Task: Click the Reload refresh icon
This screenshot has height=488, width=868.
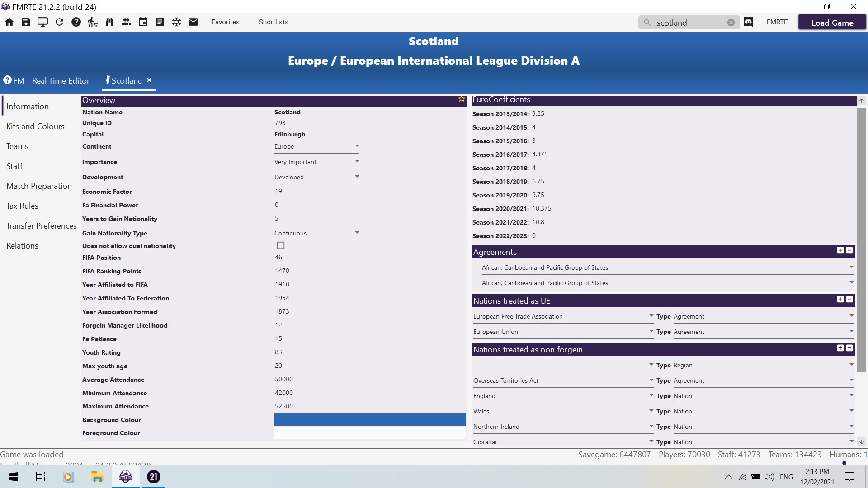Action: pos(59,22)
